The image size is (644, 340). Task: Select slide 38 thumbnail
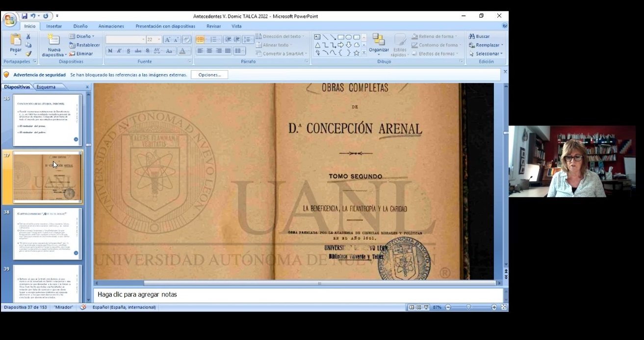pos(47,234)
